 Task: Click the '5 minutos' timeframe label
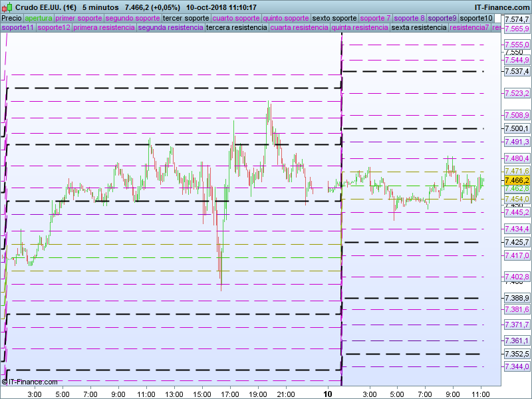pos(100,7)
